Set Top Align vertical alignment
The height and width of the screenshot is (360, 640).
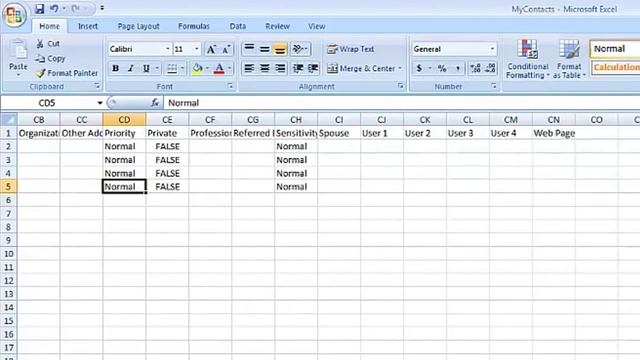pyautogui.click(x=249, y=49)
